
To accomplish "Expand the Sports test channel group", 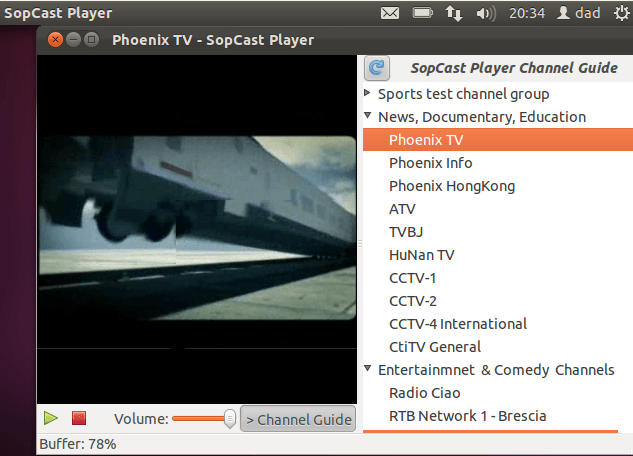I will click(368, 94).
